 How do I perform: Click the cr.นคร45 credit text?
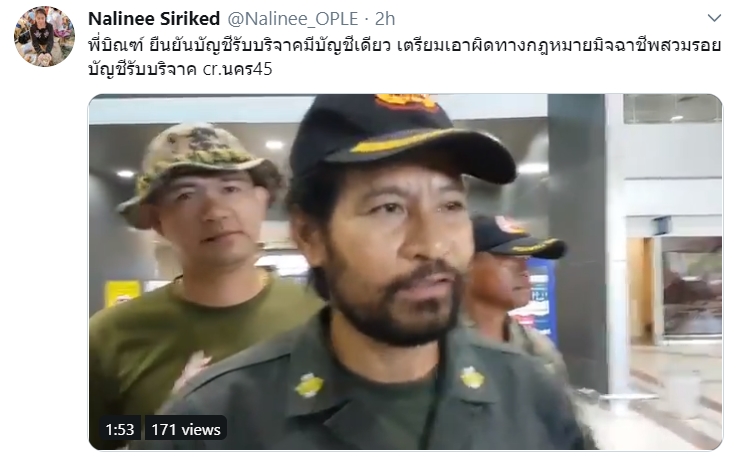click(x=238, y=69)
